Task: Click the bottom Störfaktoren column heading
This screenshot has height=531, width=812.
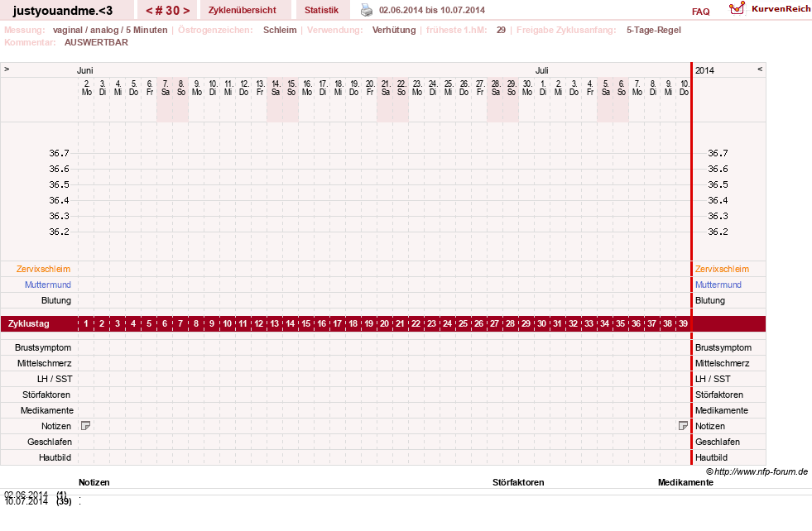Action: coord(518,482)
